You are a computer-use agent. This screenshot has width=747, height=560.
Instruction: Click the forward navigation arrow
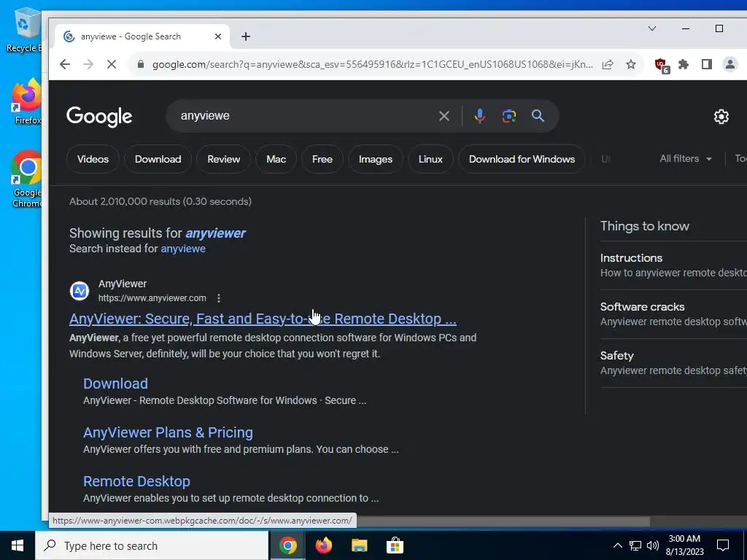(88, 64)
